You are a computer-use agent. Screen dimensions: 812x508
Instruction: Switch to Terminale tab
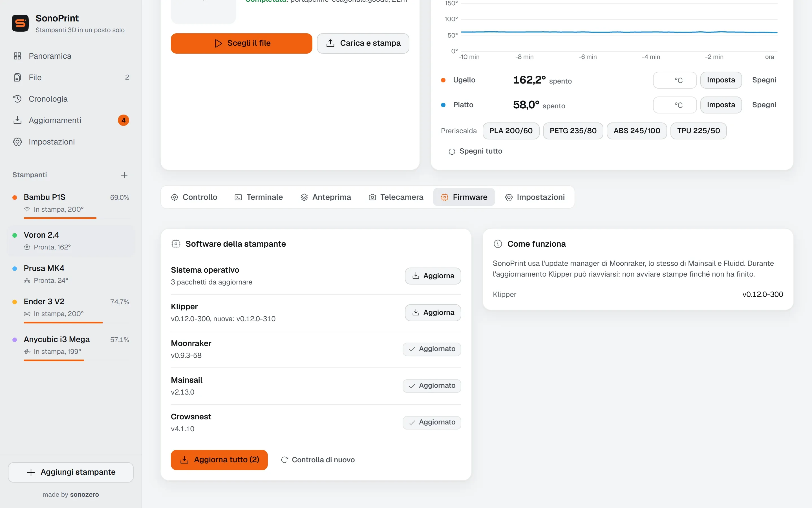[259, 197]
